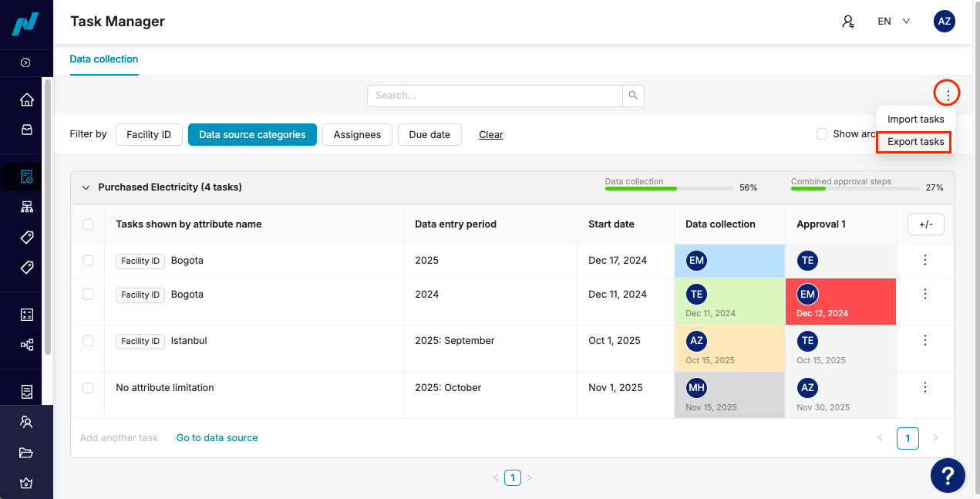Image resolution: width=980 pixels, height=499 pixels.
Task: Click the orange AZ Data collection cell dated Oct 15, 2025
Action: click(729, 349)
